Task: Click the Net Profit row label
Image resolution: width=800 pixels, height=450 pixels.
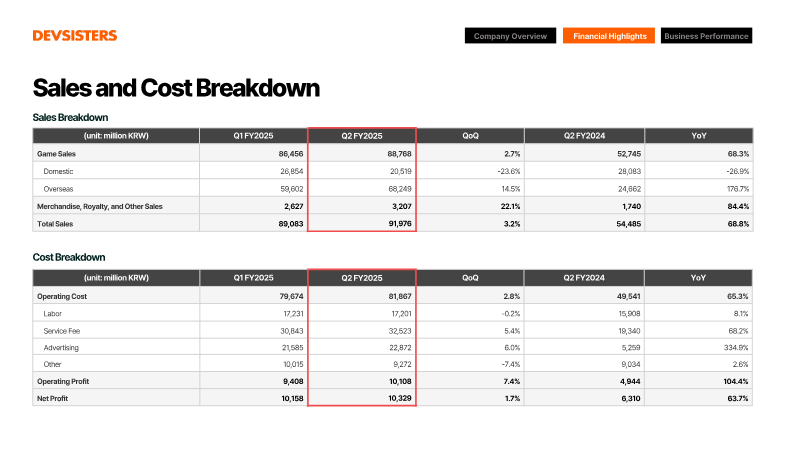Action: pyautogui.click(x=53, y=398)
